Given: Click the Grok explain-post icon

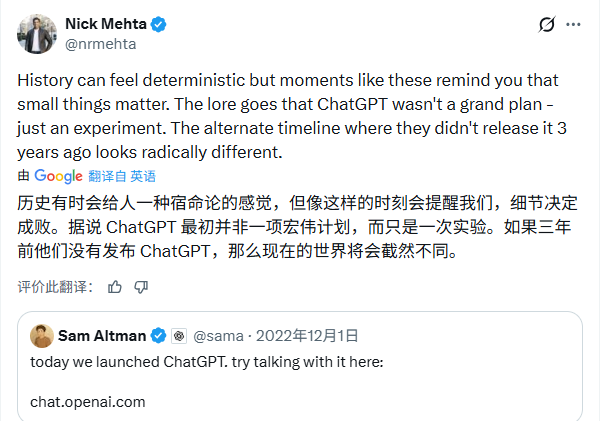Looking at the screenshot, I should (x=547, y=24).
